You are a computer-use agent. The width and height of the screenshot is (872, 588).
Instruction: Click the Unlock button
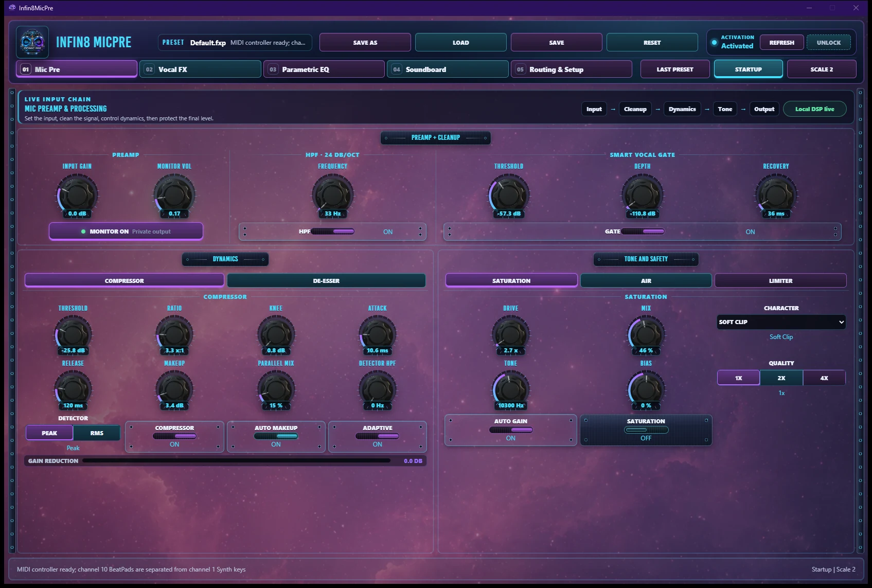coord(829,42)
